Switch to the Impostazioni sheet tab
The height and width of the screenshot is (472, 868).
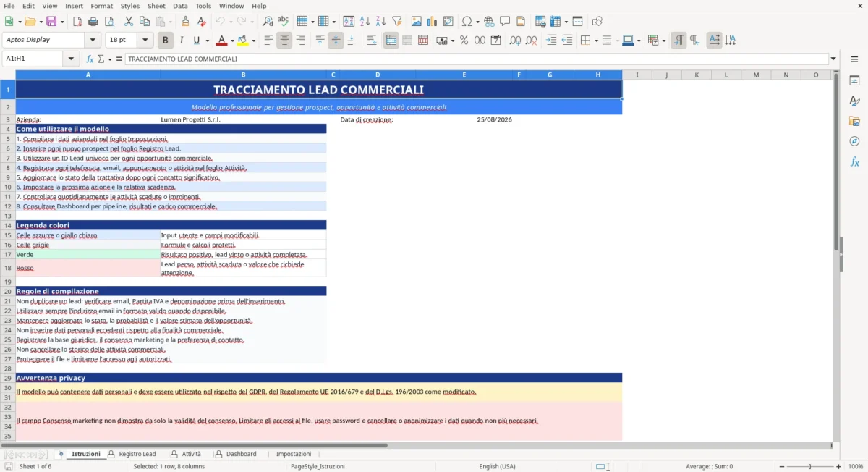pos(294,454)
